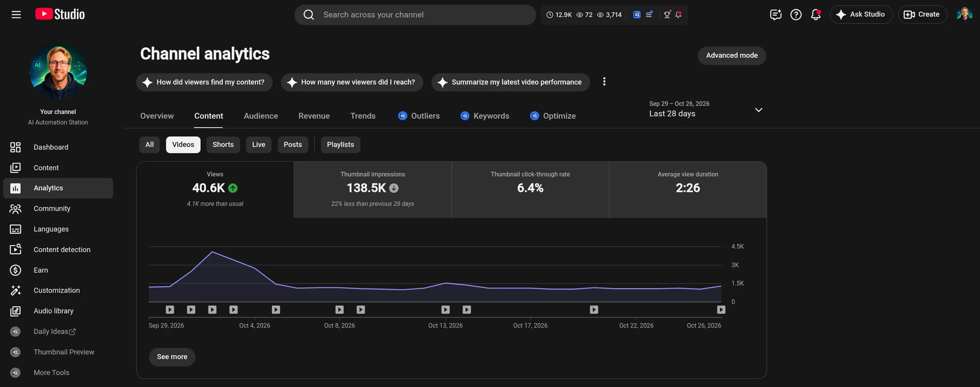Select the Posts content filter chip
The width and height of the screenshot is (980, 387).
(293, 145)
